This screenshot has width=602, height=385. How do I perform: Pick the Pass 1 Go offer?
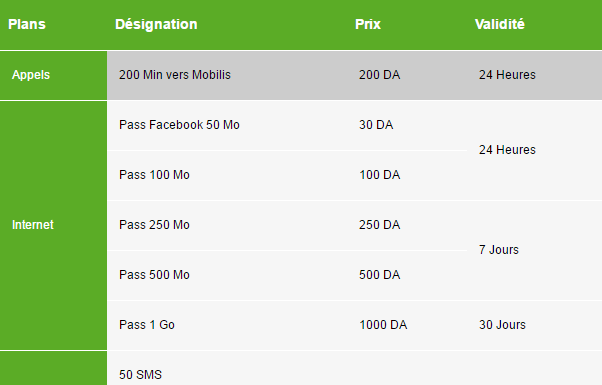pos(147,325)
